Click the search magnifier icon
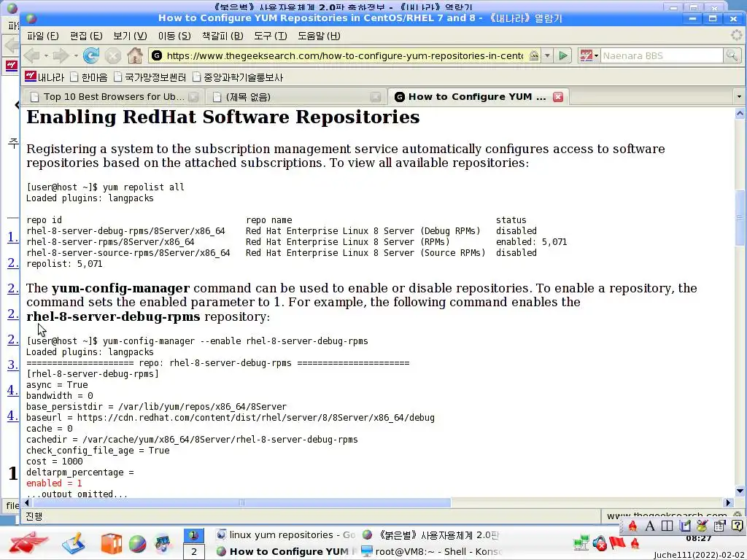The width and height of the screenshot is (747, 560). 731,55
